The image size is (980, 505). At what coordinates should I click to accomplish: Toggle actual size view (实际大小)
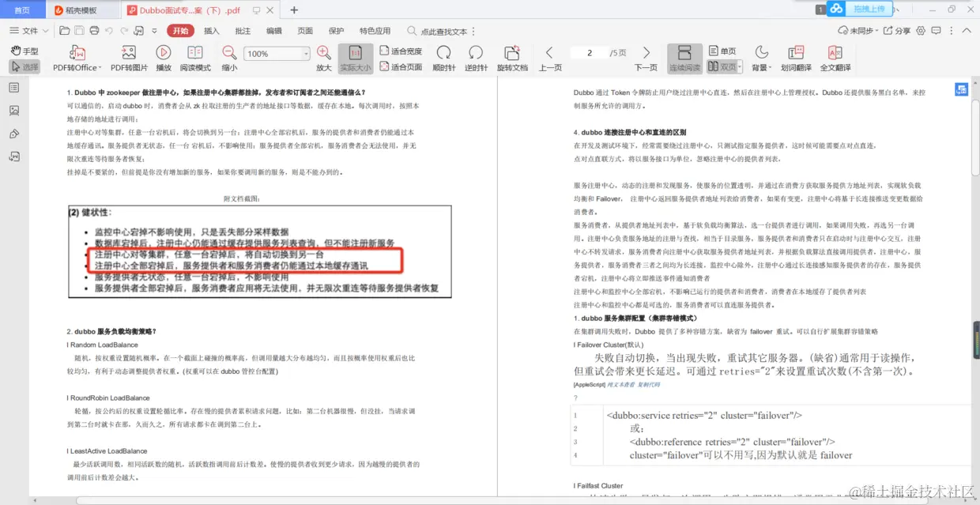click(356, 58)
